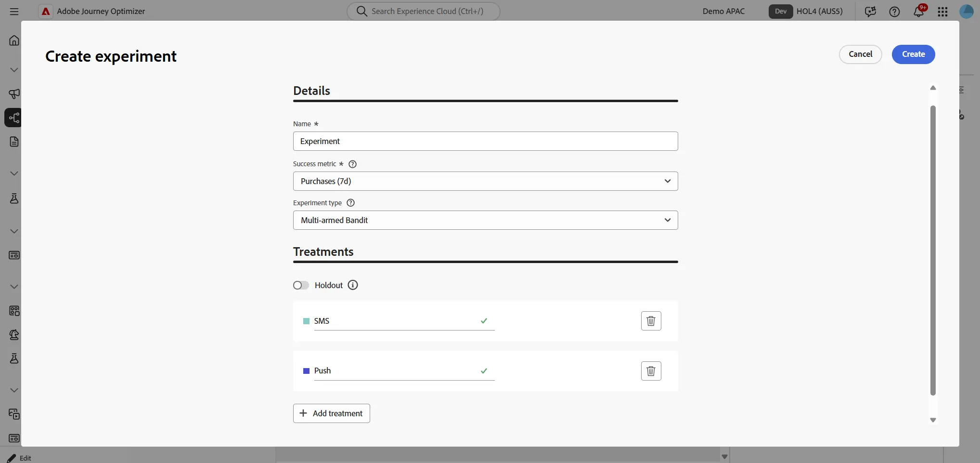Viewport: 980px width, 463px height.
Task: Click the experiment Name field
Action: [485, 141]
